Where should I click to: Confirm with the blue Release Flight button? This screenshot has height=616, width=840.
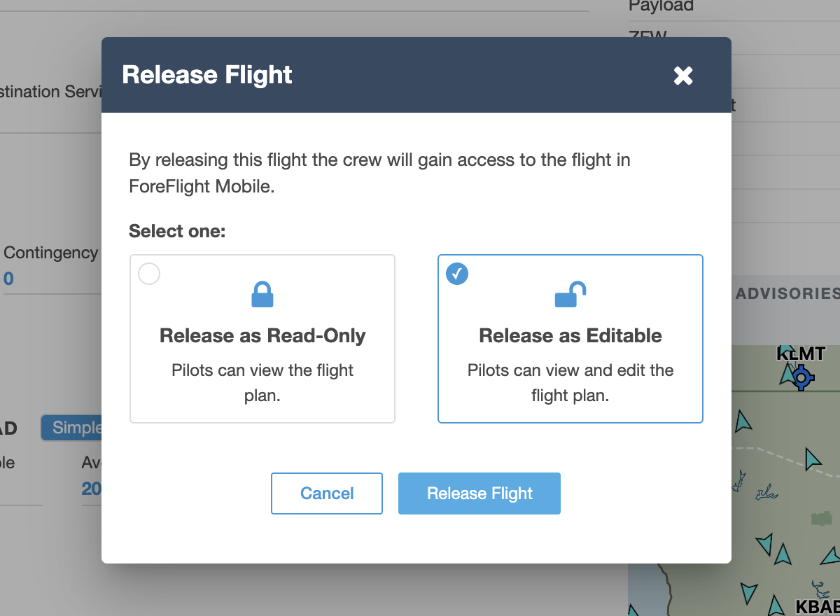point(479,493)
